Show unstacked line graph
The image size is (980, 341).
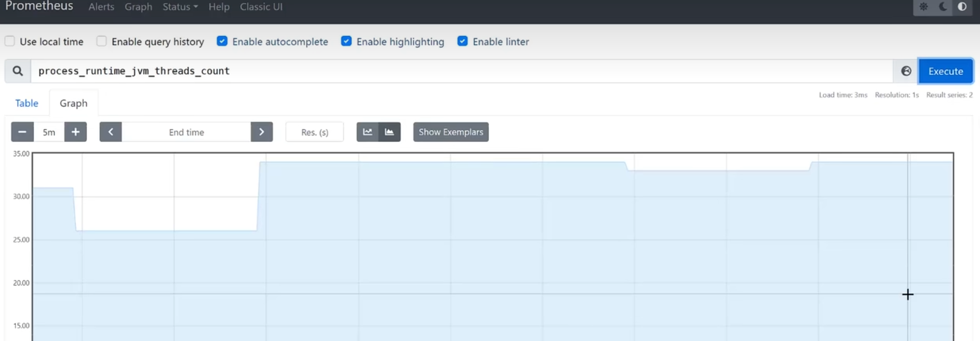[x=368, y=132]
